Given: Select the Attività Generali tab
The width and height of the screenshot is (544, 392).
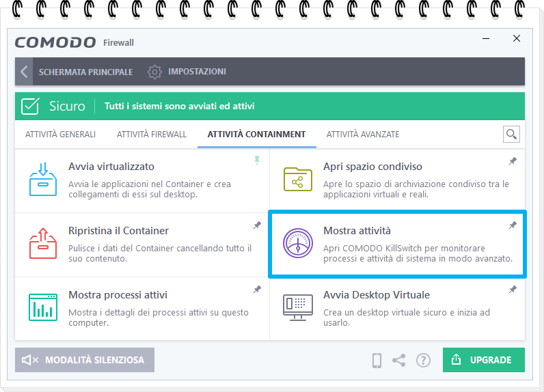Looking at the screenshot, I should pyautogui.click(x=60, y=135).
